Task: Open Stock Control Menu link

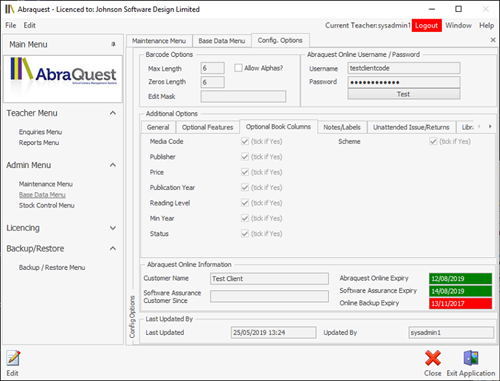Action: click(47, 205)
